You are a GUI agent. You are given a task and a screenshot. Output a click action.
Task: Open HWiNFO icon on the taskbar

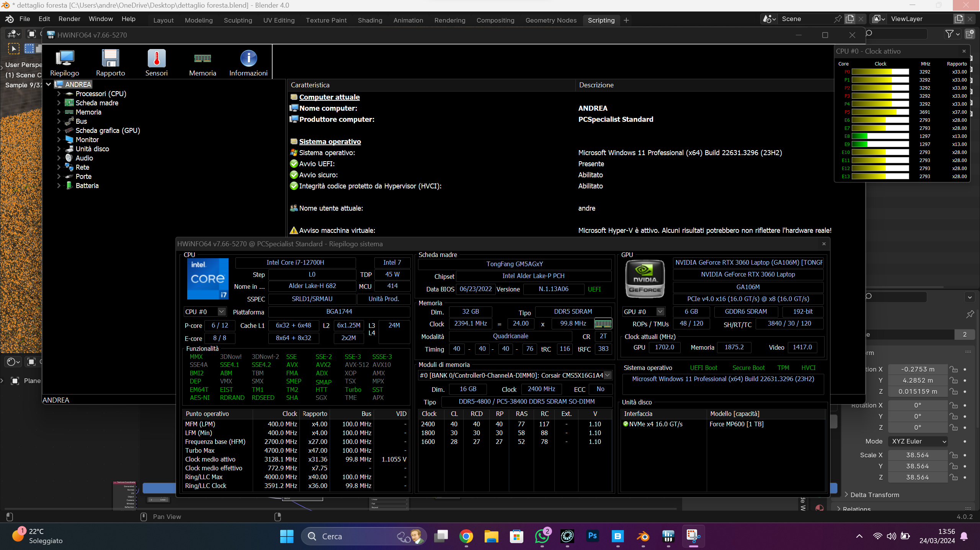click(x=668, y=536)
